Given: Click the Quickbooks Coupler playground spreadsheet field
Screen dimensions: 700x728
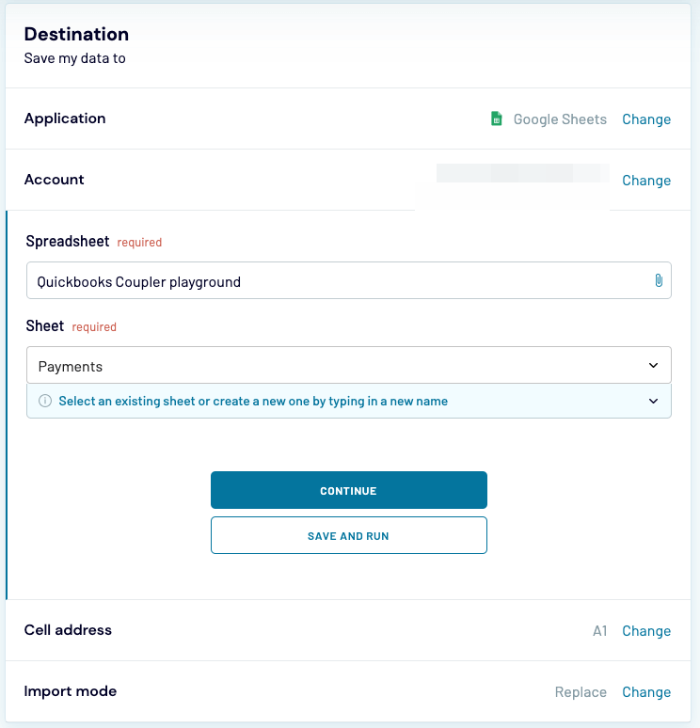Looking at the screenshot, I should tap(339, 280).
